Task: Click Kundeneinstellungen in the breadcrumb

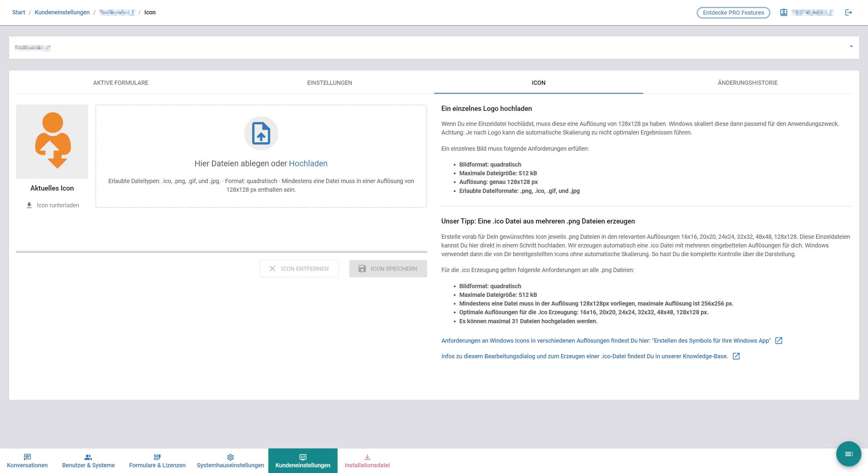Action: pyautogui.click(x=62, y=13)
